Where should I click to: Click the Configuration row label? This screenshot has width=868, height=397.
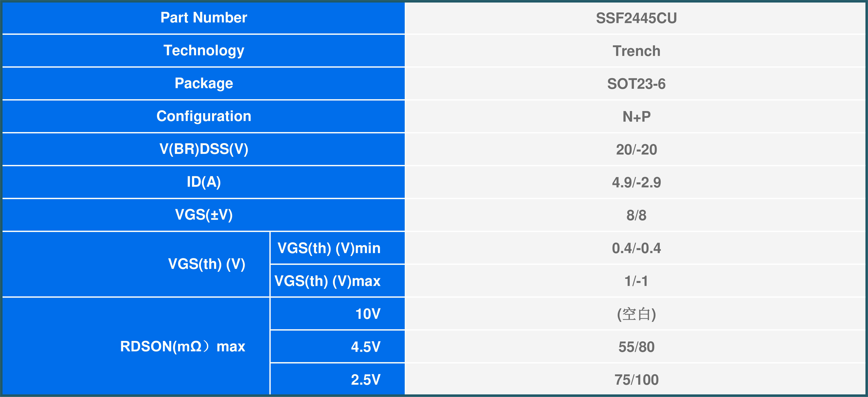pyautogui.click(x=204, y=116)
